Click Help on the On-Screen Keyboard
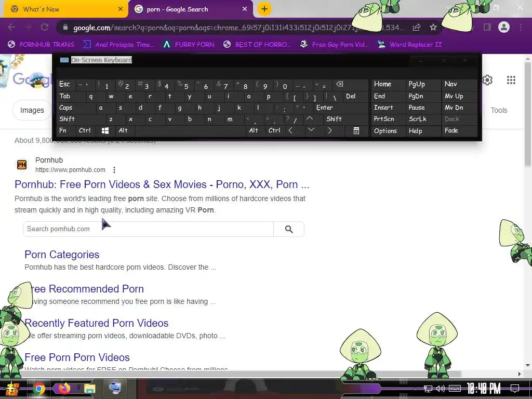 coord(423,130)
